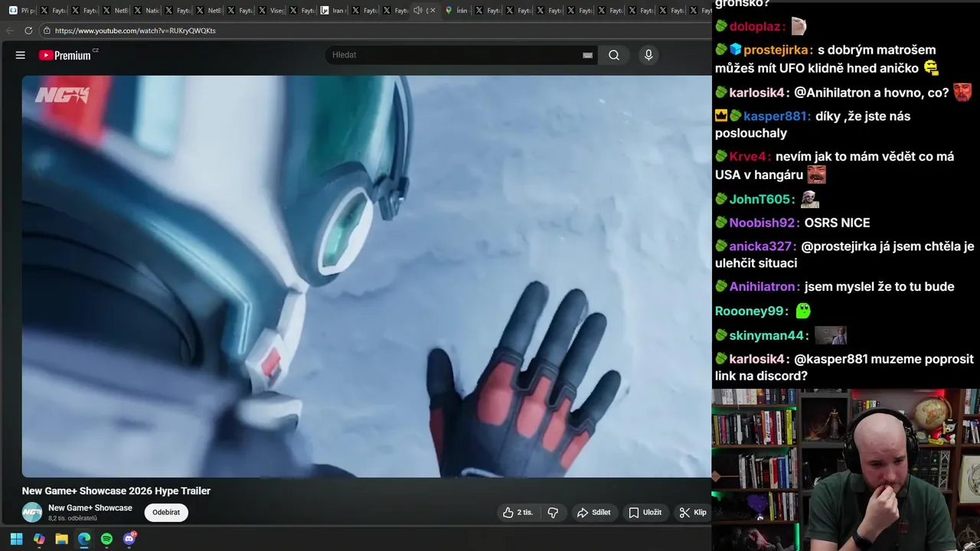Image resolution: width=980 pixels, height=551 pixels.
Task: Switch to the 'Natic' X browser tab
Action: [146, 11]
